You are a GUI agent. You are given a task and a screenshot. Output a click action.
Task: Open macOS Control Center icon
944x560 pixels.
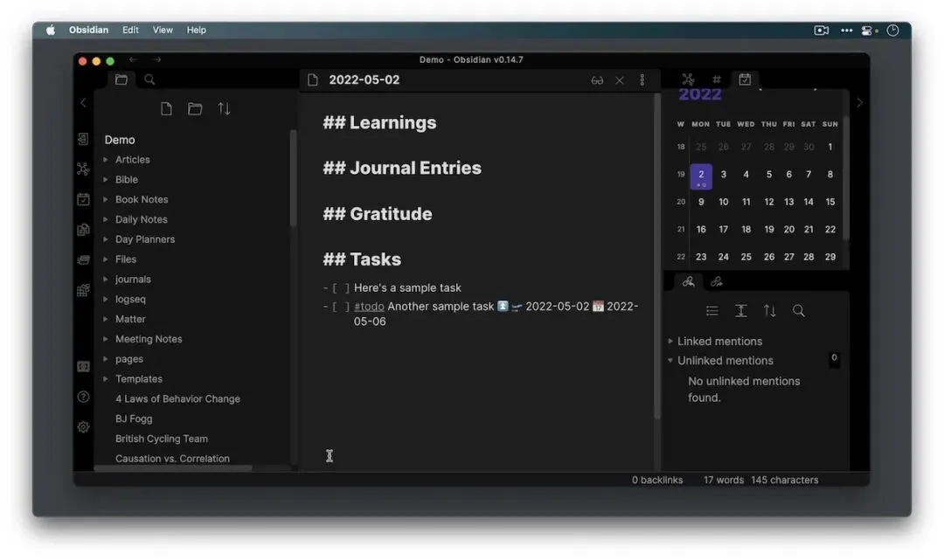[868, 30]
